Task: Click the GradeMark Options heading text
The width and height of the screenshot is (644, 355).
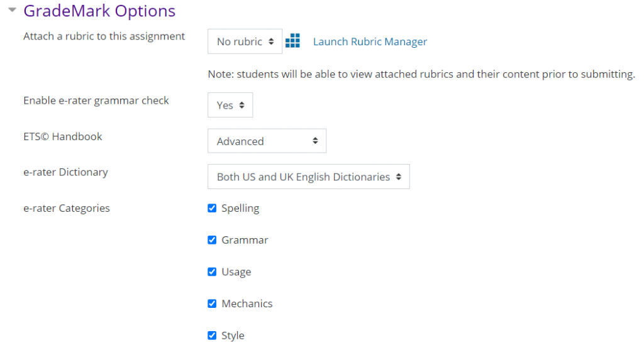Action: pyautogui.click(x=99, y=11)
